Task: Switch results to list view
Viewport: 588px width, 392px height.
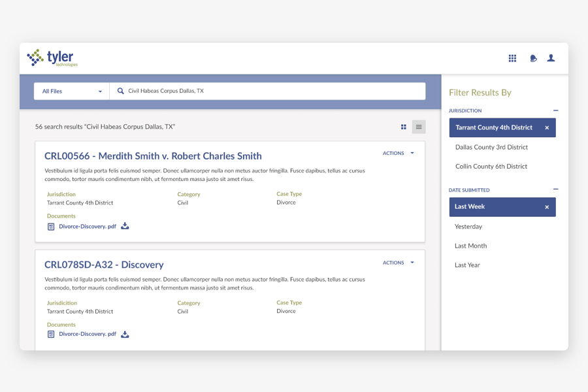Action: [418, 127]
